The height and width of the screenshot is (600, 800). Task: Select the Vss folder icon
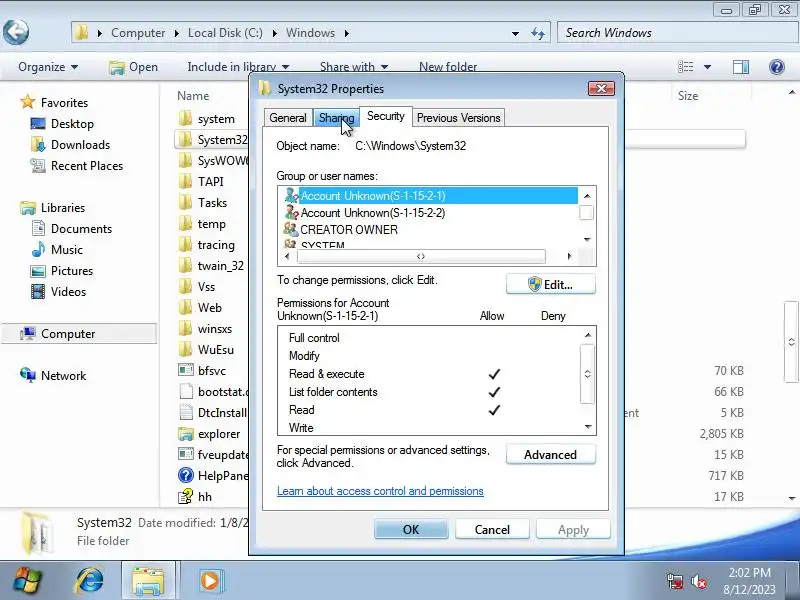pos(186,286)
